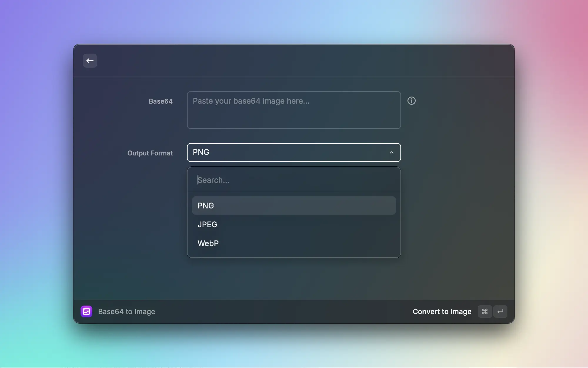This screenshot has width=588, height=368.
Task: Click the Output Format label
Action: point(150,153)
